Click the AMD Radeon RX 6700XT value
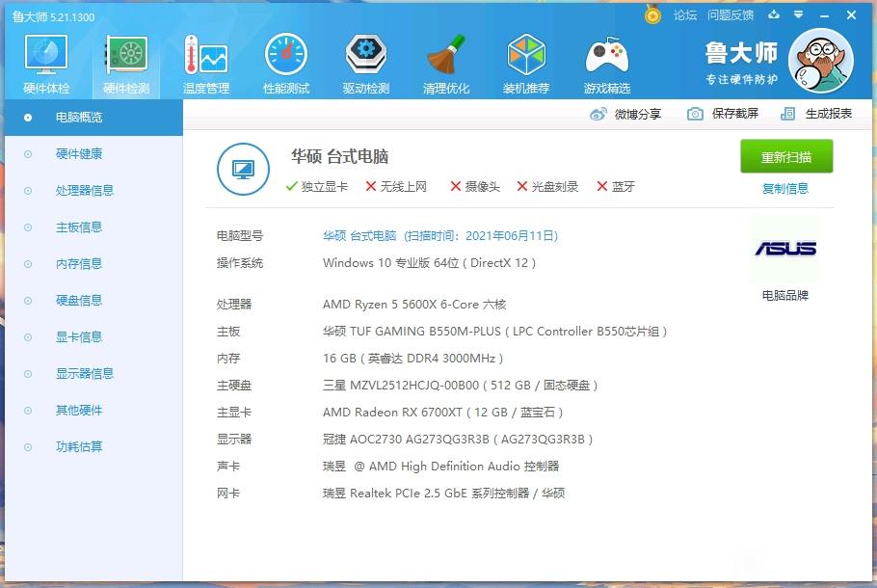 click(442, 413)
